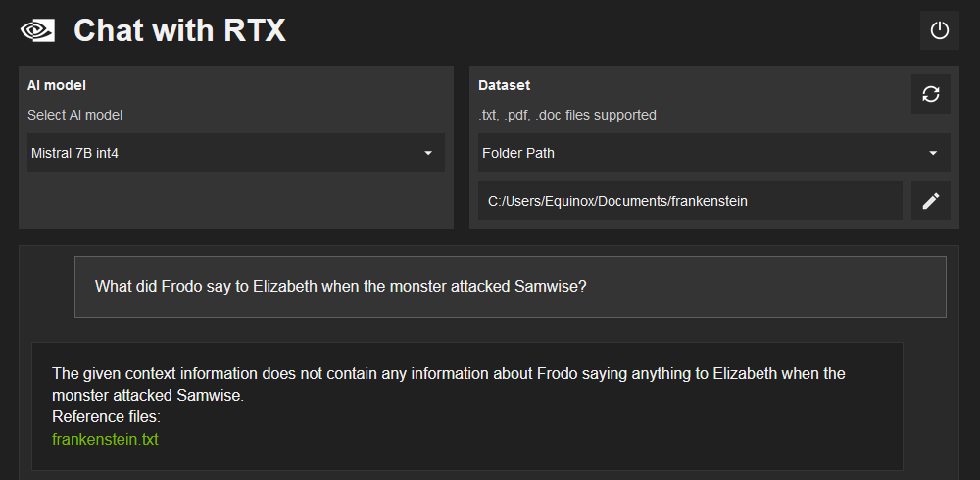Click the NVIDIA logo icon
This screenshot has height=480, width=980.
(38, 30)
